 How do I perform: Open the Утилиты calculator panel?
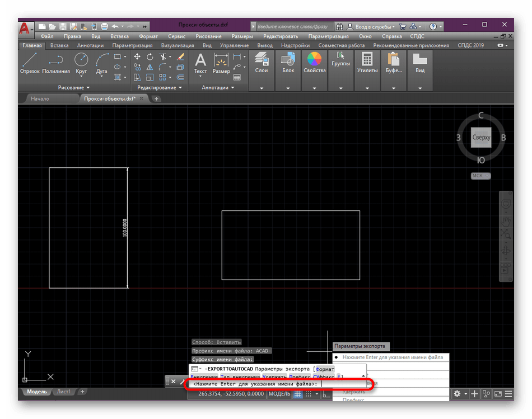click(x=367, y=63)
